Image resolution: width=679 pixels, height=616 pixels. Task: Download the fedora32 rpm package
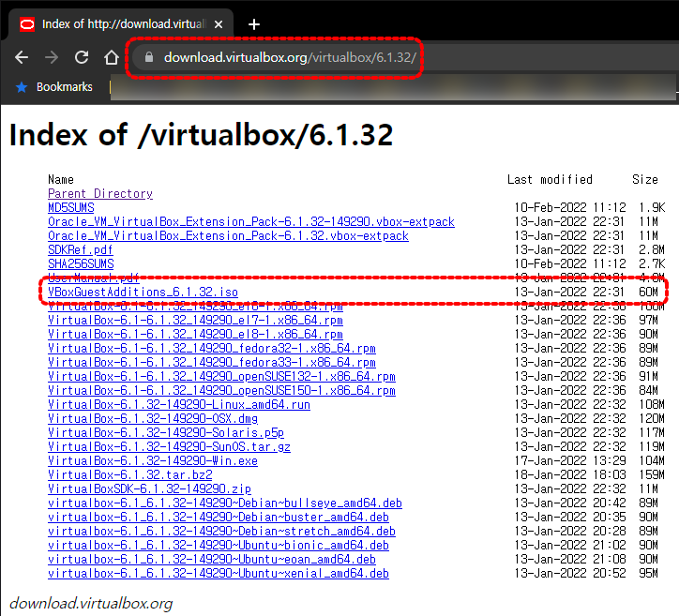212,348
